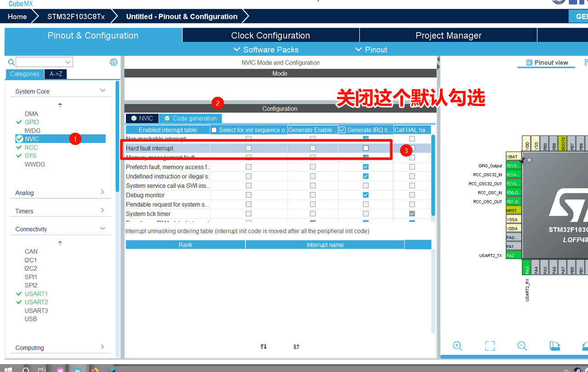Open I2C1 under Connectivity

[31, 260]
